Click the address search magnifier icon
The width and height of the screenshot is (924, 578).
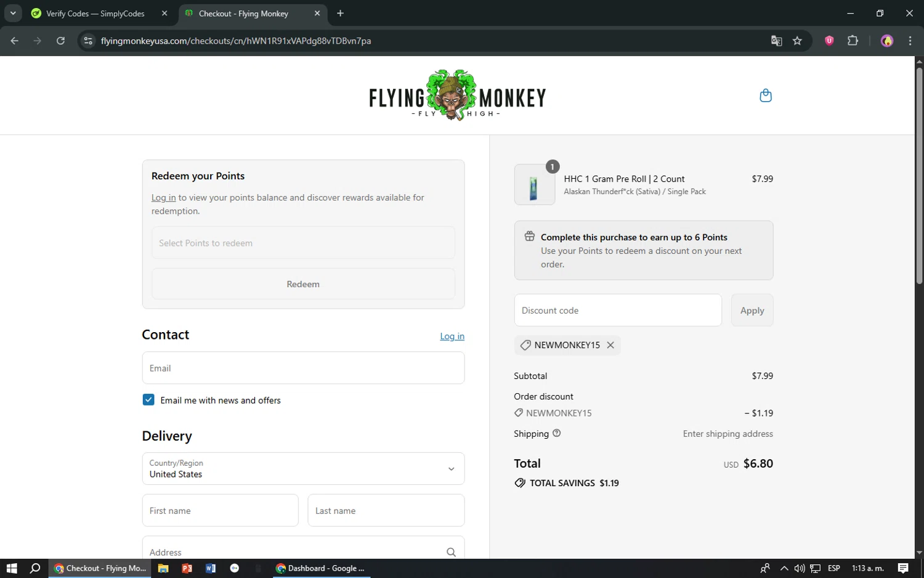pyautogui.click(x=451, y=552)
